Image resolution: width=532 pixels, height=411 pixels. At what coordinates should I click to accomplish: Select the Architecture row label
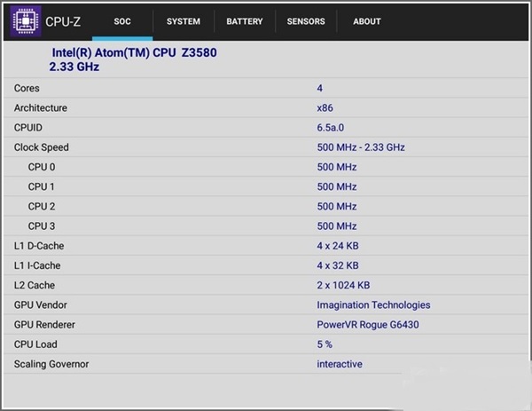[x=41, y=108]
